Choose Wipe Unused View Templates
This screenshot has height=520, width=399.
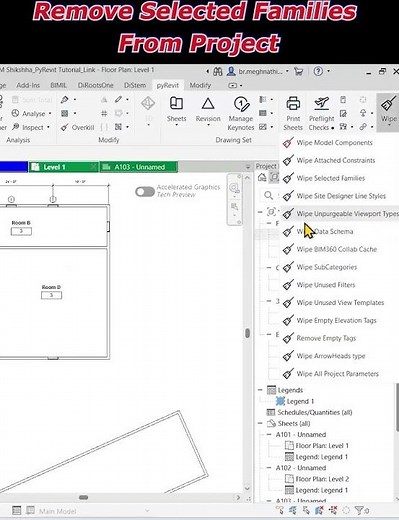[339, 303]
